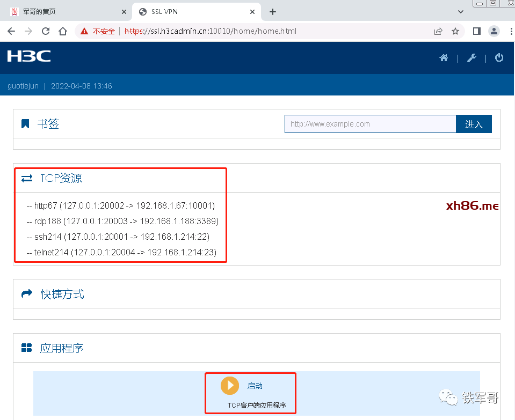Toggle the browser side panel icon

click(x=476, y=31)
